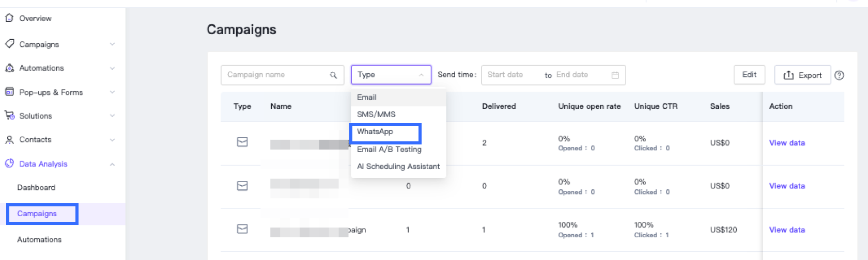This screenshot has width=868, height=260.
Task: Expand the Campaigns sidebar section chevron
Action: (112, 44)
